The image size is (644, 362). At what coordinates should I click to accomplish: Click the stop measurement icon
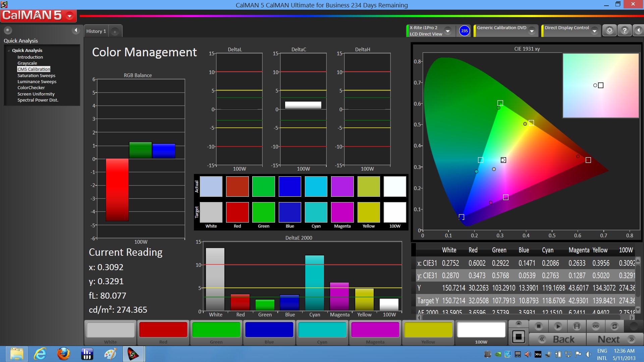coord(539,326)
